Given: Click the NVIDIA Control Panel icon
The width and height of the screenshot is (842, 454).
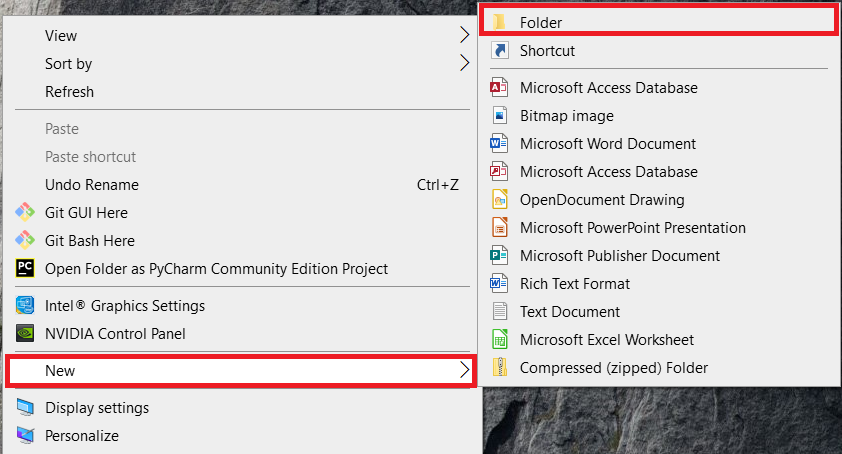Looking at the screenshot, I should 25,333.
